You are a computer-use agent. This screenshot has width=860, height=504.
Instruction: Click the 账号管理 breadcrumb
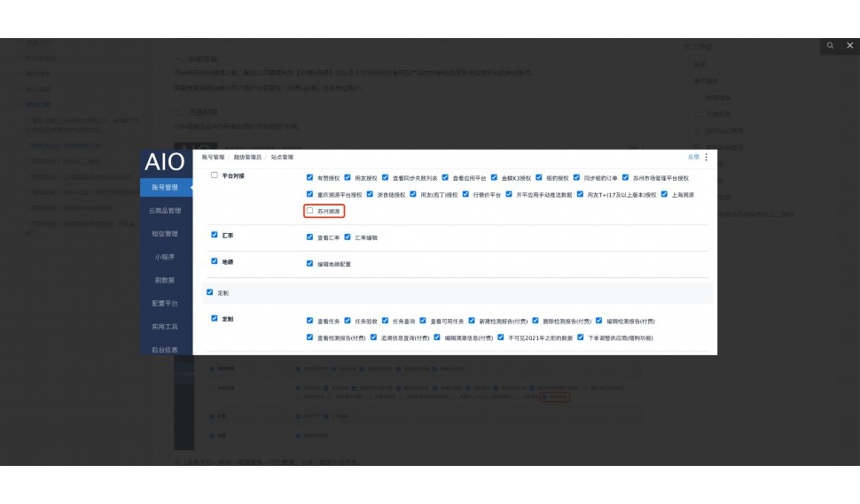click(x=213, y=158)
